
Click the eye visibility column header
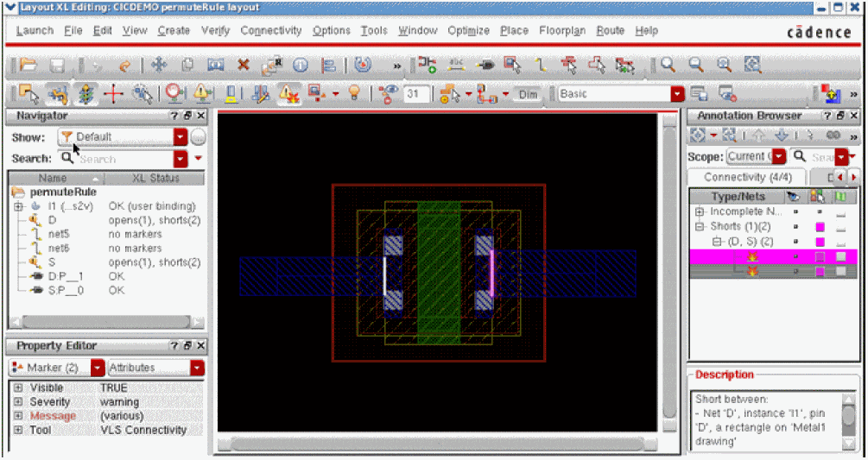click(794, 196)
